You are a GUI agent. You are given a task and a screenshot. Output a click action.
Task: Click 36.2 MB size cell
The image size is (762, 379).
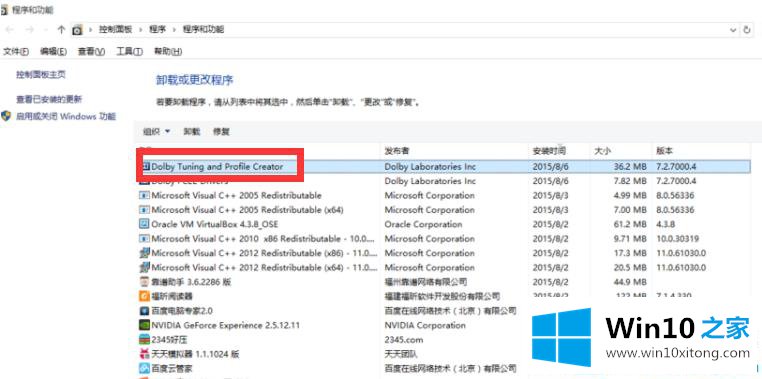(629, 167)
